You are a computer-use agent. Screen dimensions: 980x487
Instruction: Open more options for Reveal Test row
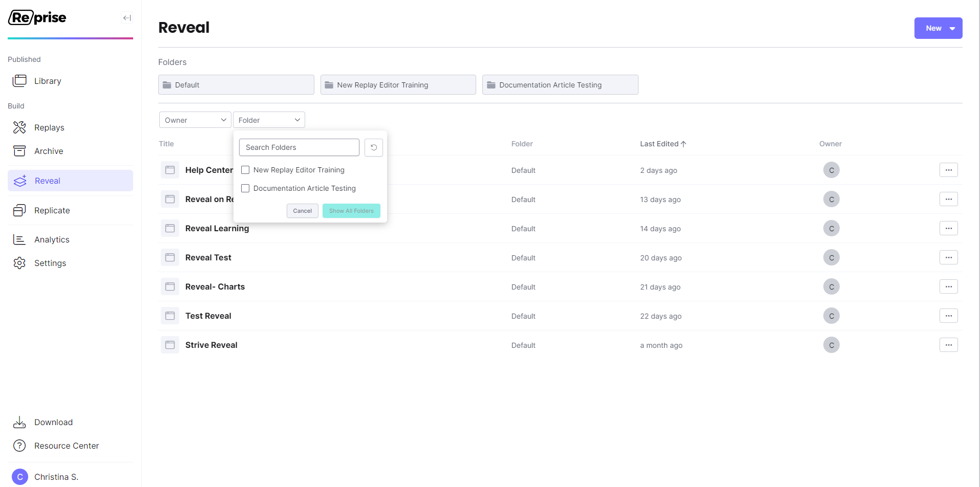click(x=949, y=257)
